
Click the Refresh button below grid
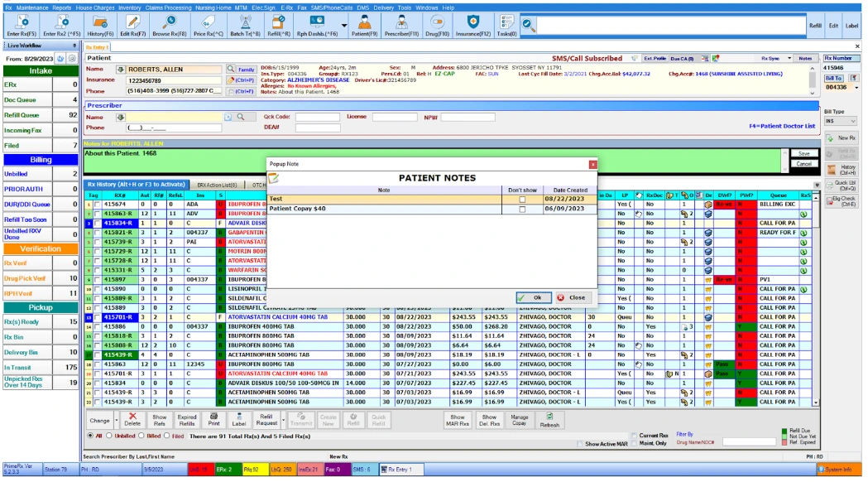pyautogui.click(x=549, y=421)
